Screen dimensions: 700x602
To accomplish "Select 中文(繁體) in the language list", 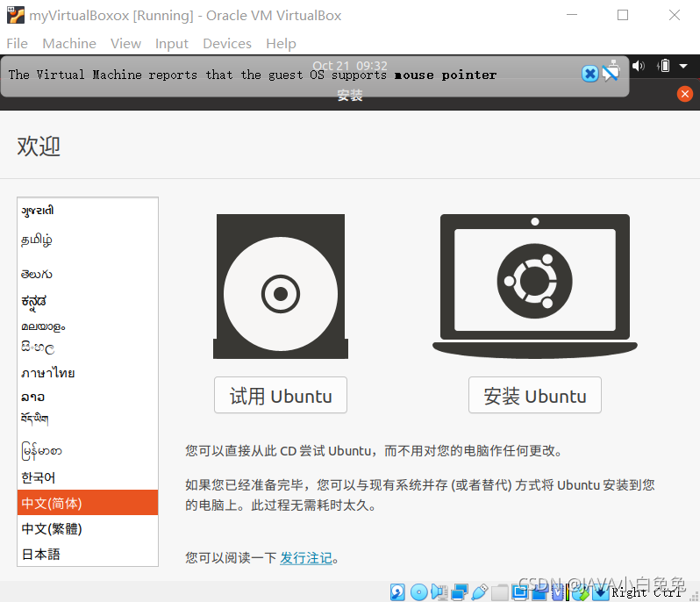I will tap(88, 529).
